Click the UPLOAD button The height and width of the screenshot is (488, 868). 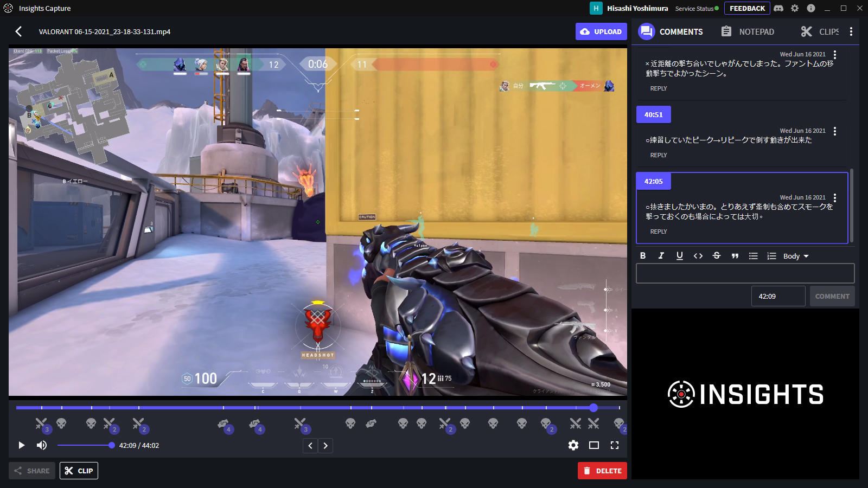pyautogui.click(x=601, y=31)
